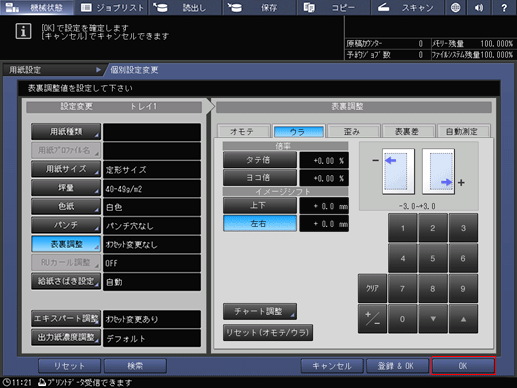
Task: Select the 左右 image shift option
Action: coord(260,223)
